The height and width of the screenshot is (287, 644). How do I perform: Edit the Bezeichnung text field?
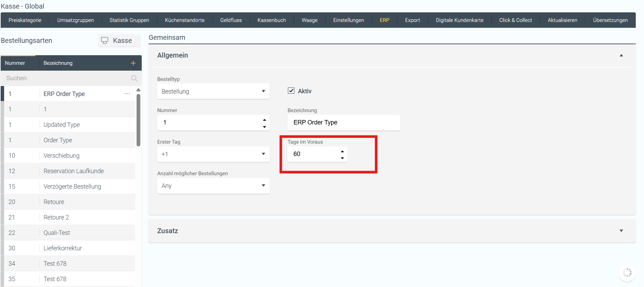[344, 122]
